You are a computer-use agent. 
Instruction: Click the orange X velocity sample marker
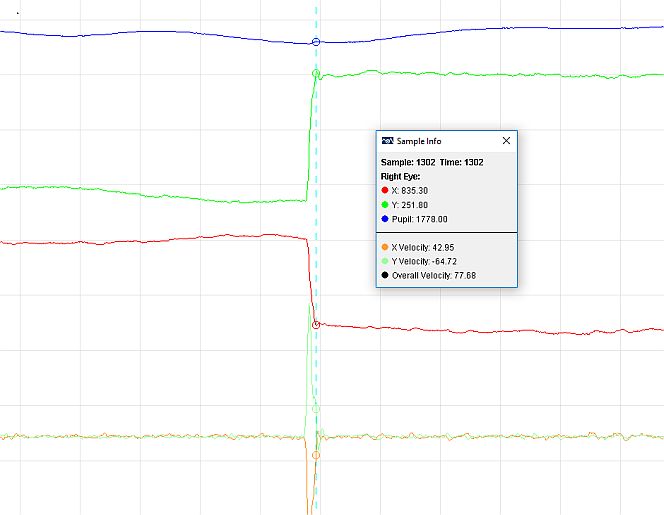(316, 455)
